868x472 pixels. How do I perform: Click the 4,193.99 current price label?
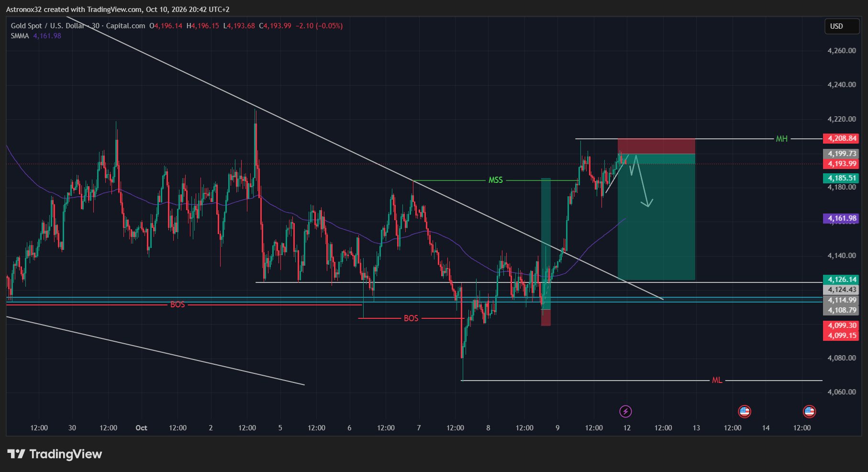point(841,164)
